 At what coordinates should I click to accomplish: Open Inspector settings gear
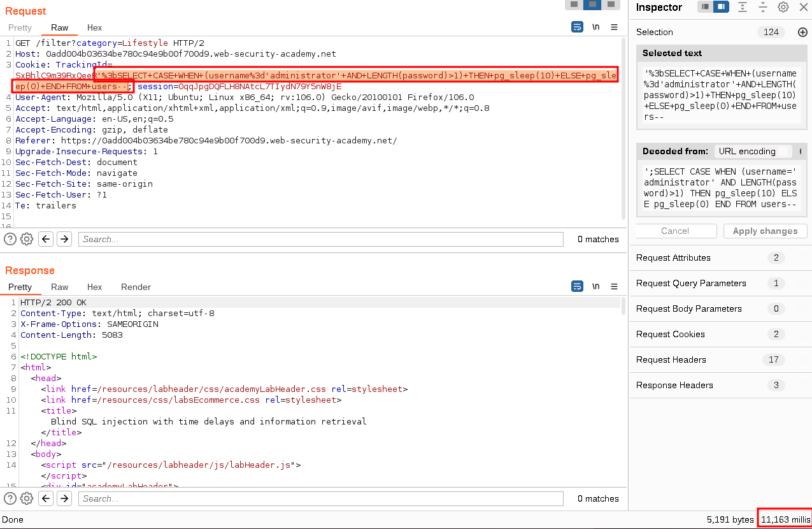coord(783,7)
